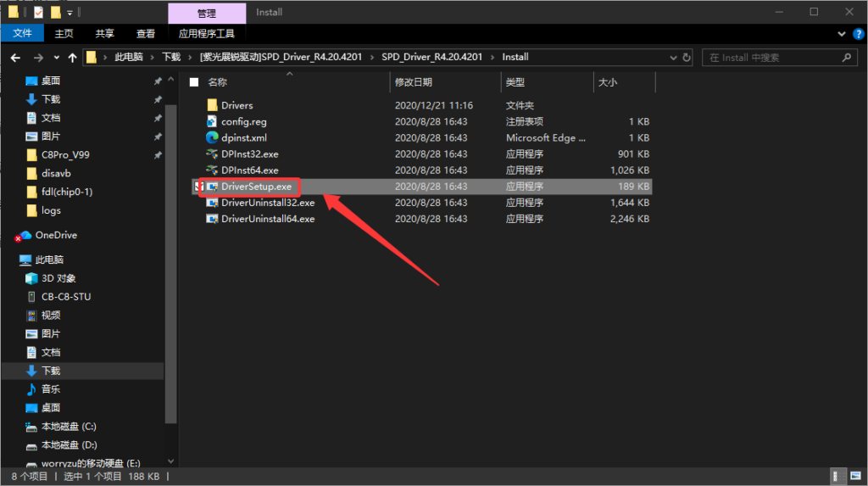Image resolution: width=868 pixels, height=486 pixels.
Task: Switch to large icons view in status bar
Action: point(856,476)
